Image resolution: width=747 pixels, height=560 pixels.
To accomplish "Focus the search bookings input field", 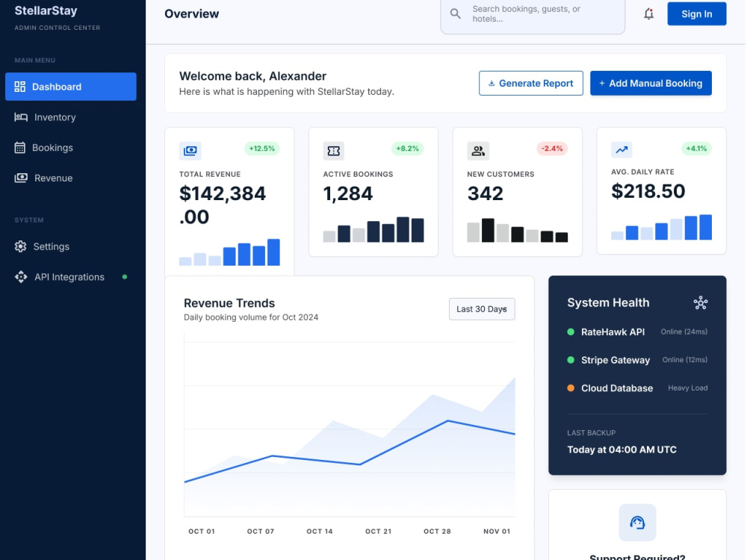I will 533,14.
